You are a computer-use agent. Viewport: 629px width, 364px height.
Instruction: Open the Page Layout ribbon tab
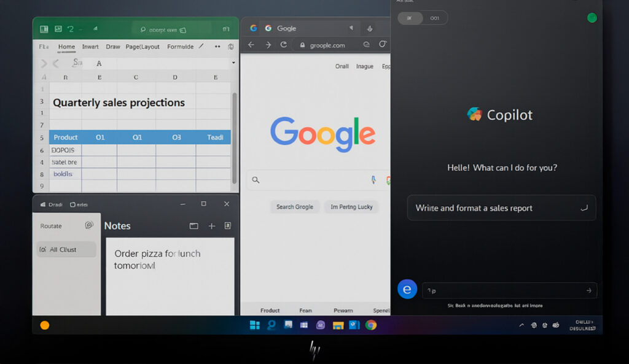point(143,47)
